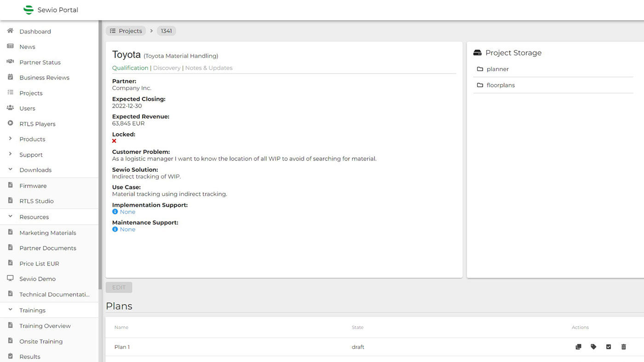Click the red X under Locked
Image resolution: width=644 pixels, height=362 pixels.
[x=114, y=141]
